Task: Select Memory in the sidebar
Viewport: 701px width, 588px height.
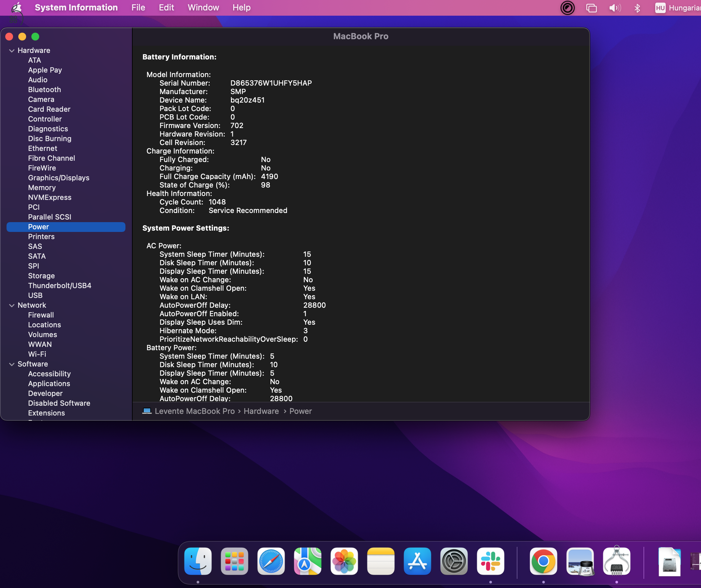Action: pos(42,188)
